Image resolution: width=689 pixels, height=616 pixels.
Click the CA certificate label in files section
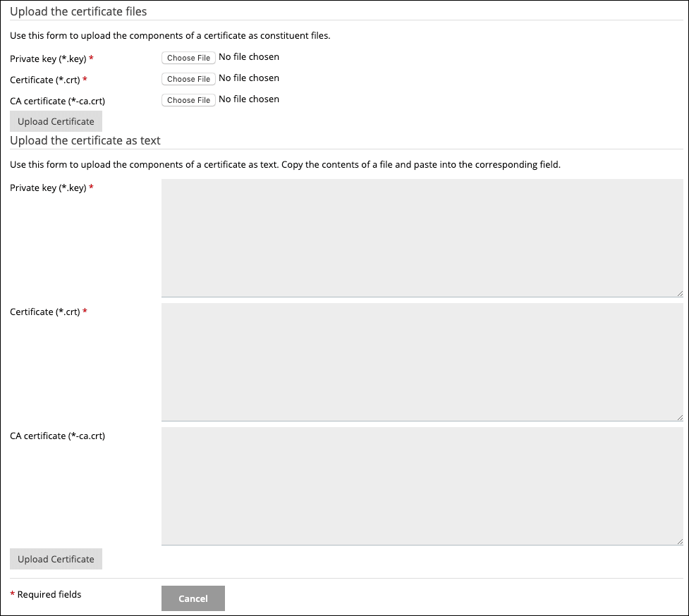coord(57,101)
